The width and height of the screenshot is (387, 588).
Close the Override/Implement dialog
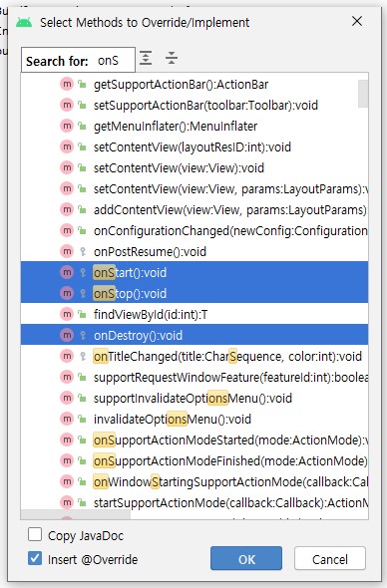pyautogui.click(x=357, y=21)
